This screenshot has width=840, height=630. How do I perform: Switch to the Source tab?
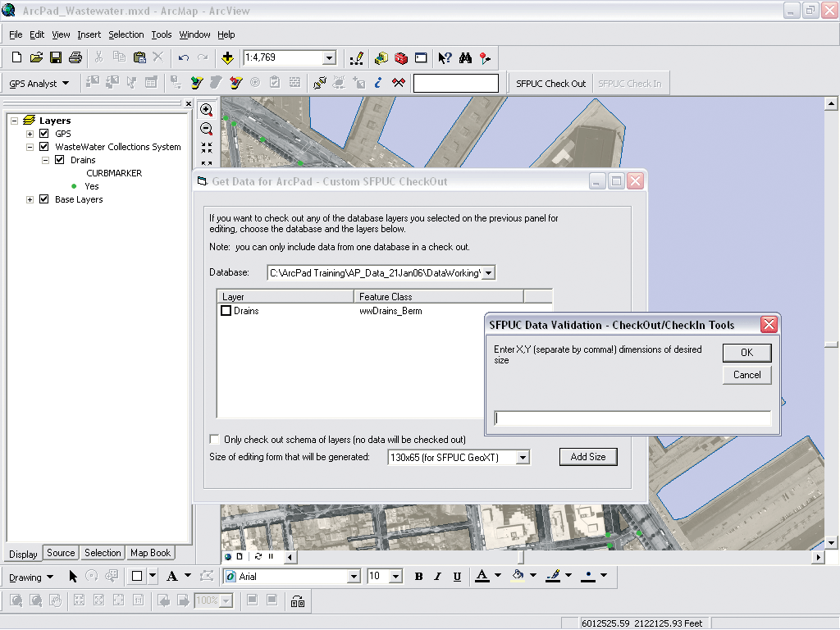(61, 553)
